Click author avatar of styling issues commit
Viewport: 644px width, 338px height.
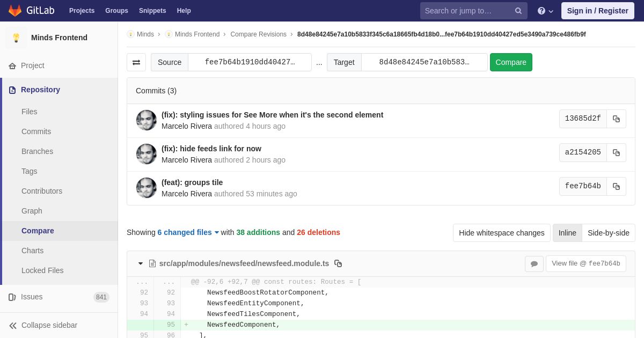(146, 120)
